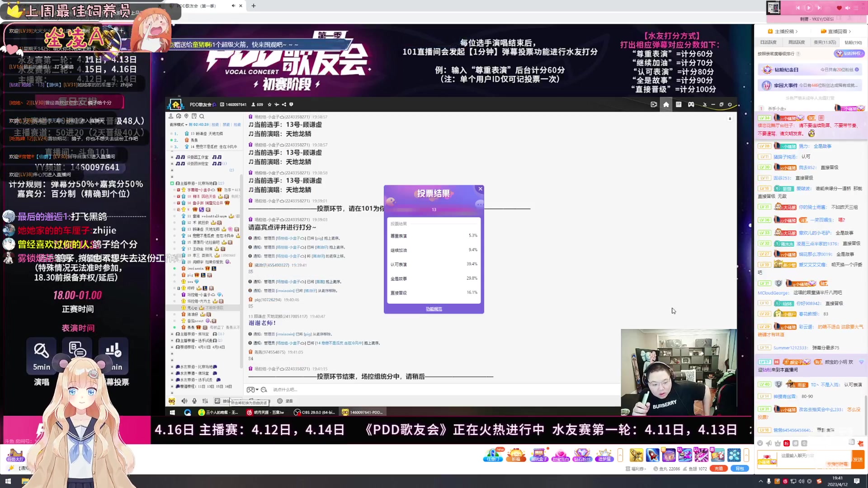This screenshot has height=488, width=868.
Task: Click the 控麦 link
Action: tap(215, 124)
